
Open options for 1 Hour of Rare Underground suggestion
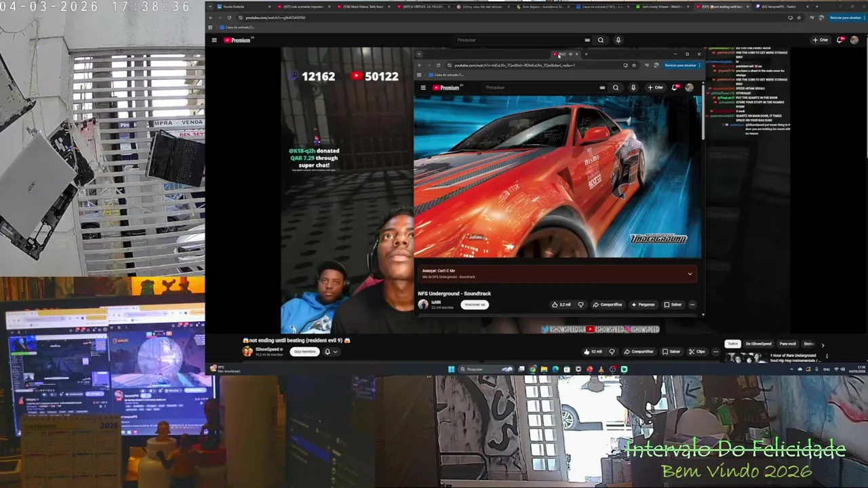[827, 357]
